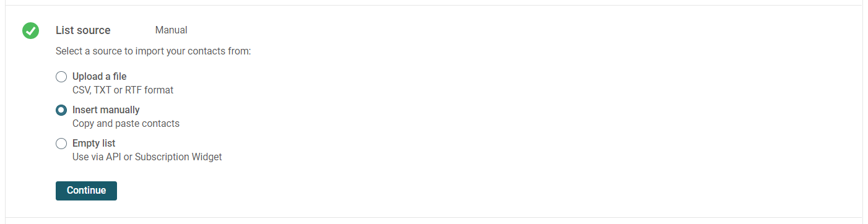Proceed with the Continue button
The height and width of the screenshot is (224, 868).
point(86,191)
